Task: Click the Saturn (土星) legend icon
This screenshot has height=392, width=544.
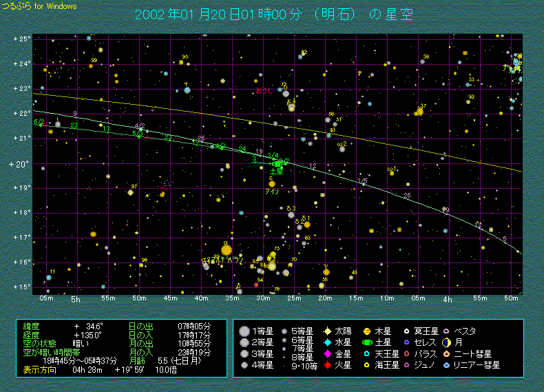Action: coord(368,342)
